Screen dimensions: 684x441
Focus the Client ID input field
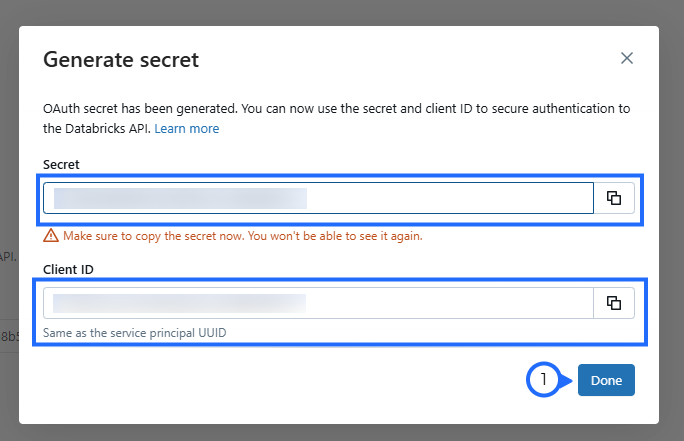pos(450,303)
